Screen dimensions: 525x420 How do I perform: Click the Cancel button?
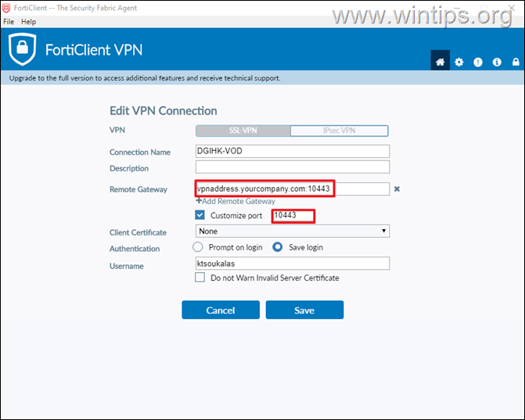221,310
